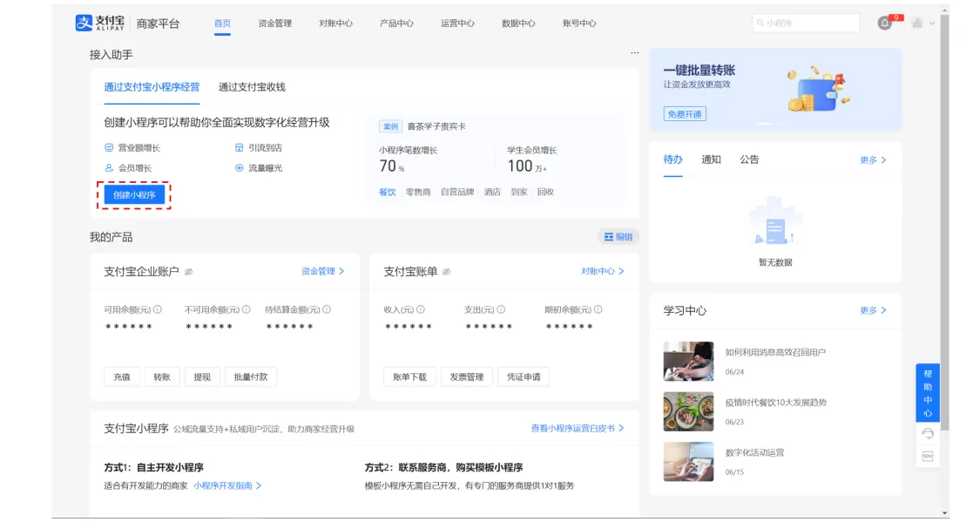Image resolution: width=980 pixels, height=522 pixels.
Task: Click 更多 in the 待办 panel
Action: click(873, 160)
